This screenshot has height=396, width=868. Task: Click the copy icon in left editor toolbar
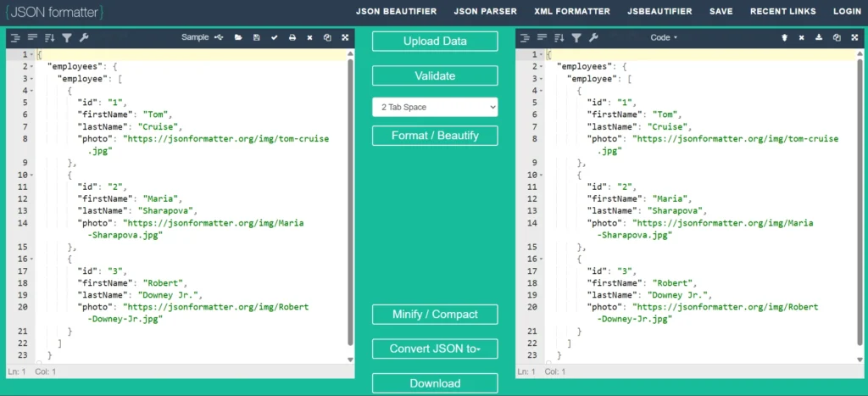tap(328, 37)
